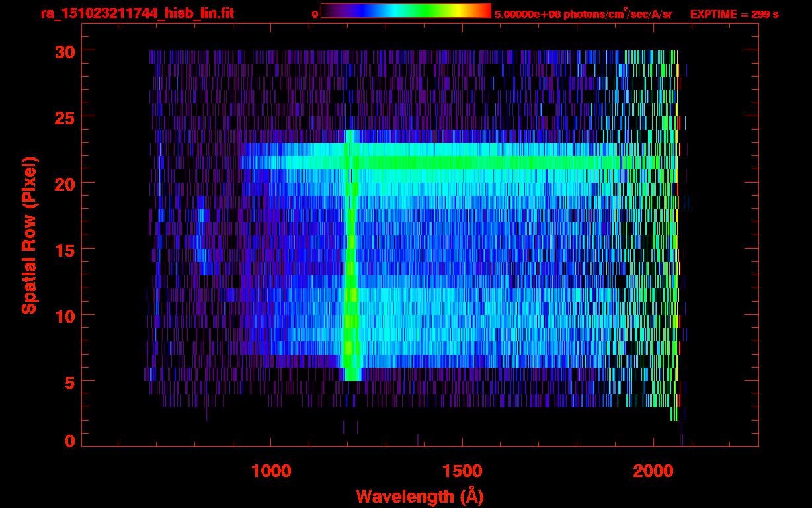
Task: Click the rainbow color scale bar
Action: 406,11
